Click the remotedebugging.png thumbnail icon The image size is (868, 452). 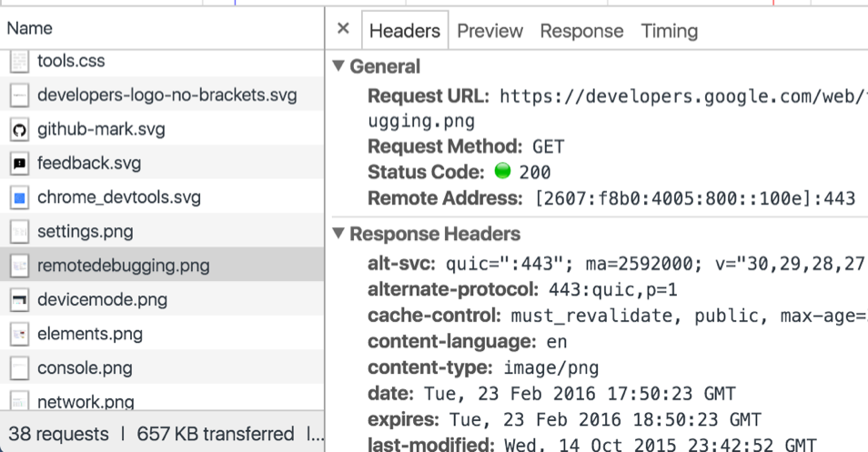[19, 266]
